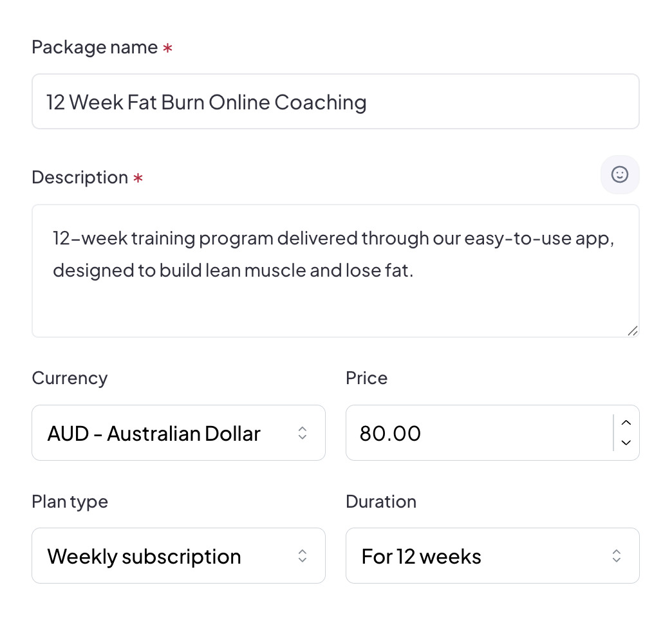This screenshot has height=628, width=672.
Task: Click the chevron icon in Duration selector
Action: coord(616,556)
